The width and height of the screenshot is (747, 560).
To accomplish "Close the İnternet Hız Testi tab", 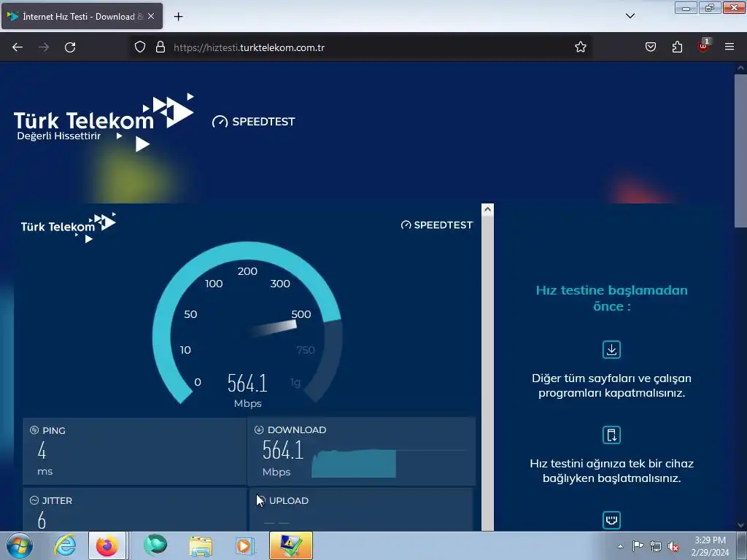I will tap(151, 16).
